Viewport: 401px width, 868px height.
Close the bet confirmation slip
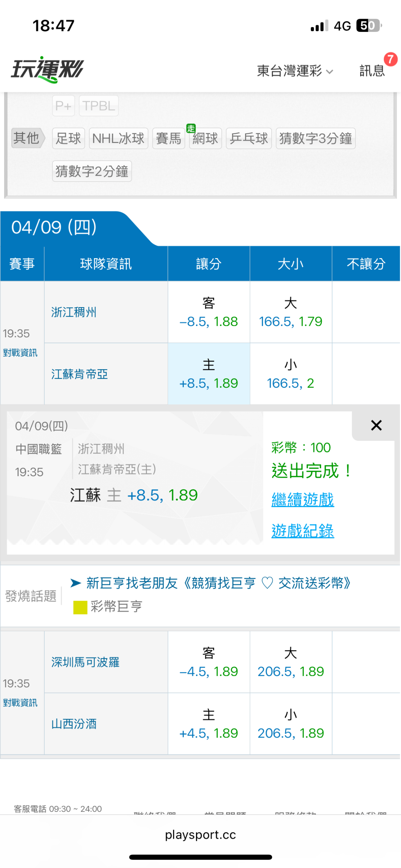coord(376,425)
